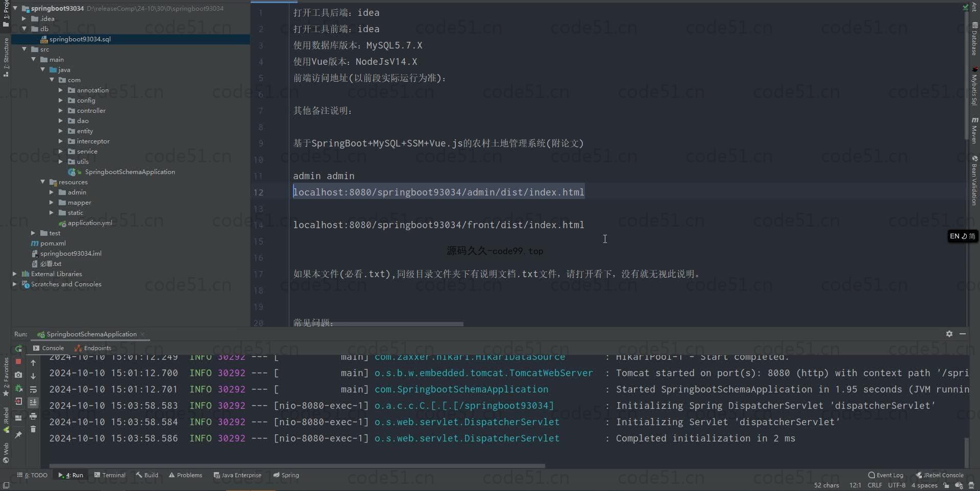This screenshot has height=491, width=980.
Task: Switch to the Endpoints tab
Action: tap(93, 348)
